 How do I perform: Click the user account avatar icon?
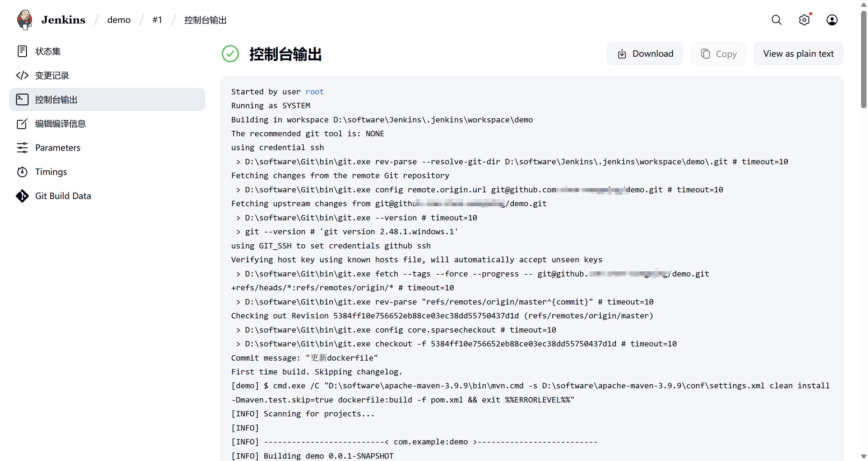point(832,20)
